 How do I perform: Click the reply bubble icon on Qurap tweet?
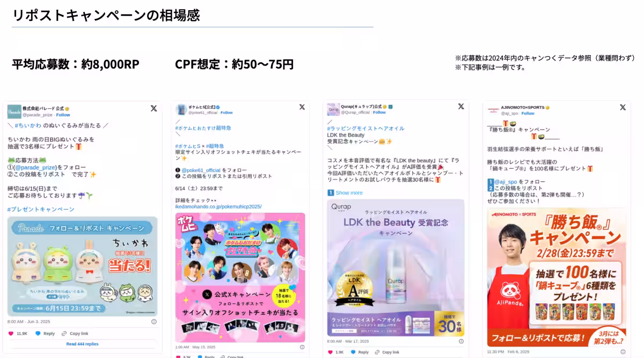[x=353, y=352]
